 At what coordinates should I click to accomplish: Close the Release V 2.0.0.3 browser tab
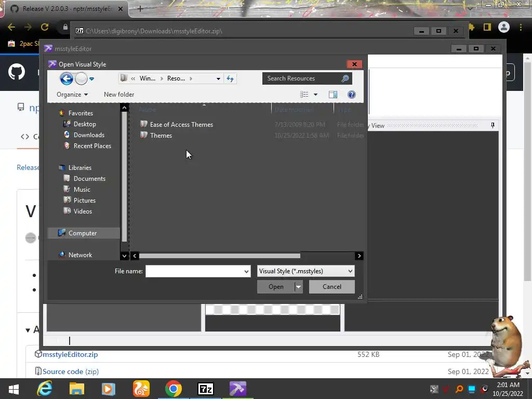coord(121,9)
